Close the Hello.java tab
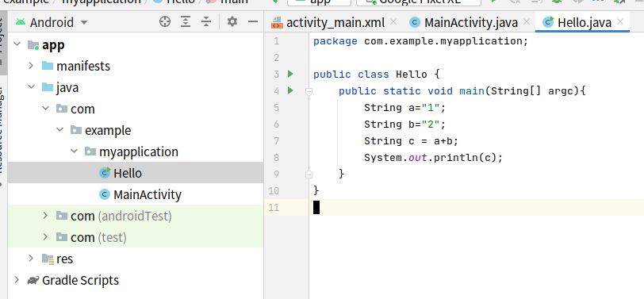 point(620,21)
